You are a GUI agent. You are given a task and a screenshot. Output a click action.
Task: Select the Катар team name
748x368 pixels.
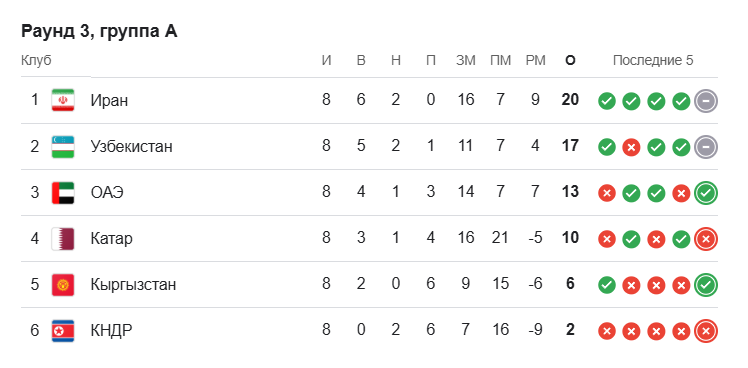point(112,239)
